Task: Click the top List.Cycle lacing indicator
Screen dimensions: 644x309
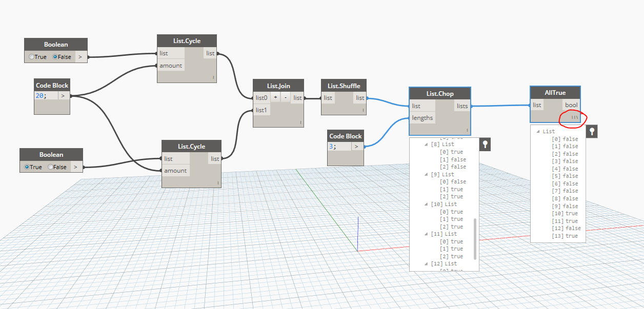Action: (213, 78)
